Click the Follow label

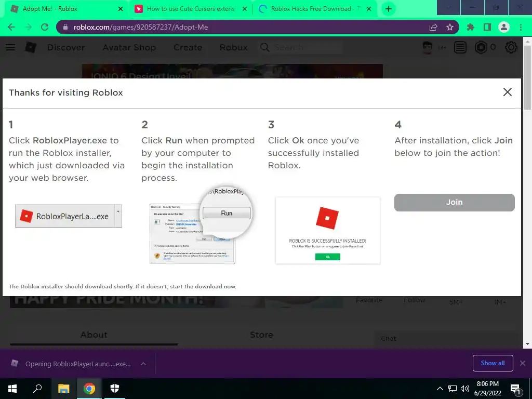414,300
